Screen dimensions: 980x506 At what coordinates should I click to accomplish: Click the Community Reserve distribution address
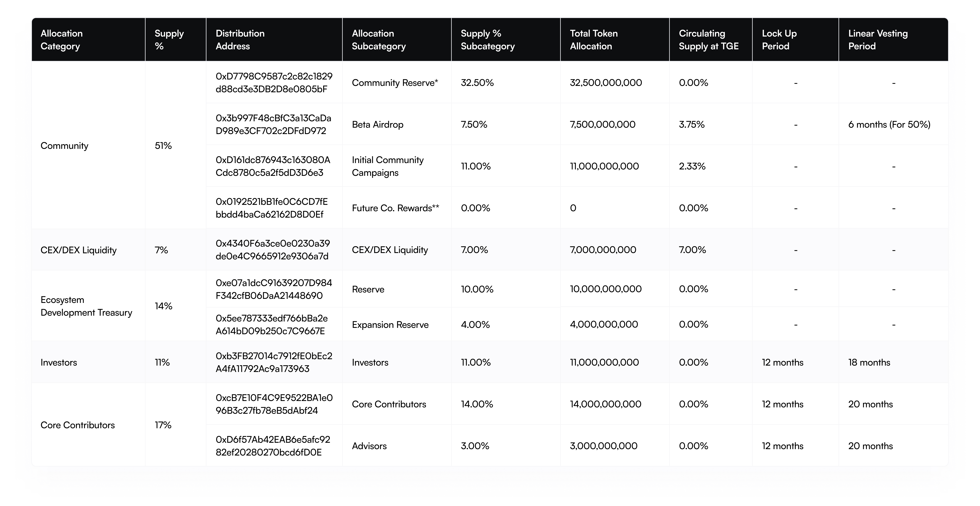tap(274, 83)
